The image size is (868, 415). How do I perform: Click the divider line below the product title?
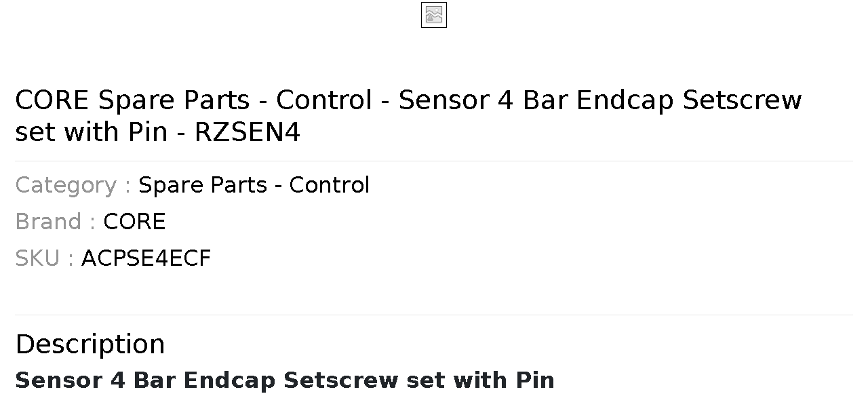(x=434, y=161)
